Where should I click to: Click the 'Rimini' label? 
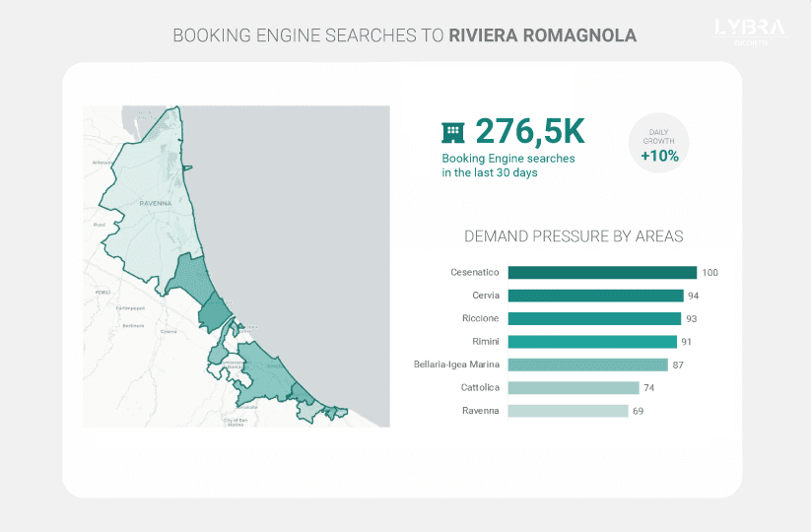click(486, 342)
